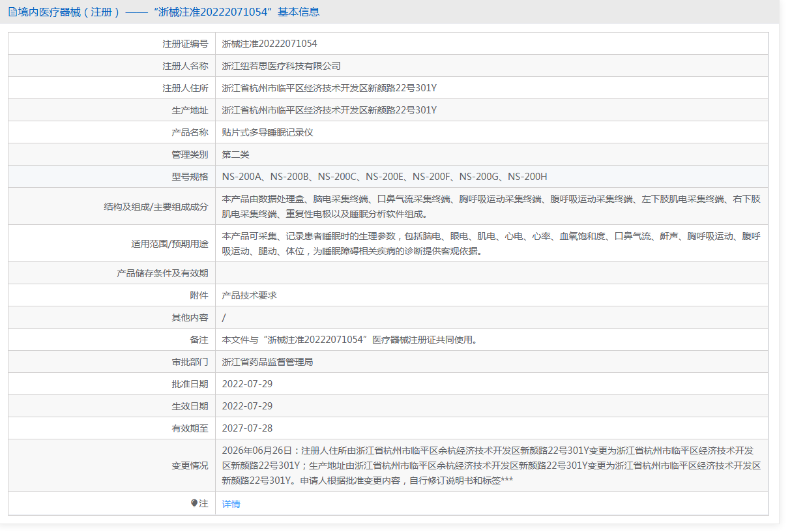Click the 产品名称 row label
The image size is (805, 532).
pos(190,132)
